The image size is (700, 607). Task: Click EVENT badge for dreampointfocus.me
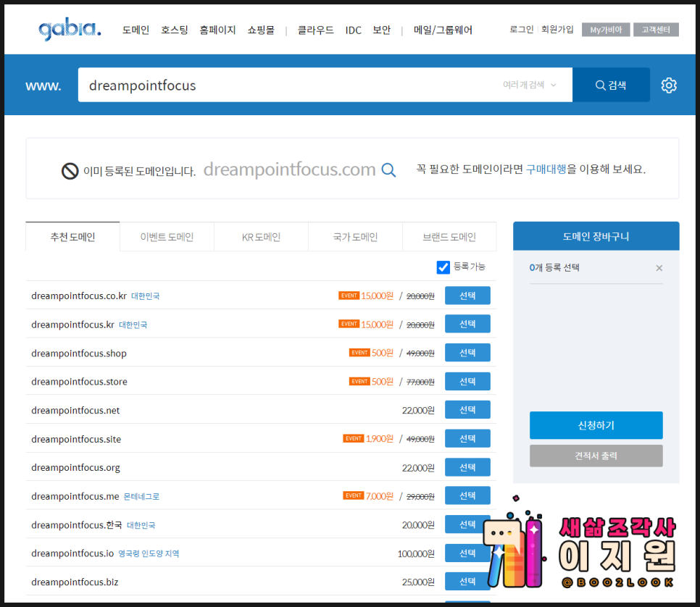point(354,496)
